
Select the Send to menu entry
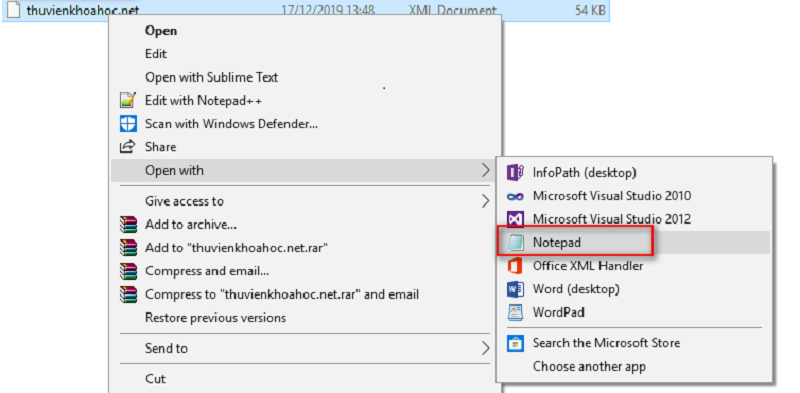(x=306, y=349)
